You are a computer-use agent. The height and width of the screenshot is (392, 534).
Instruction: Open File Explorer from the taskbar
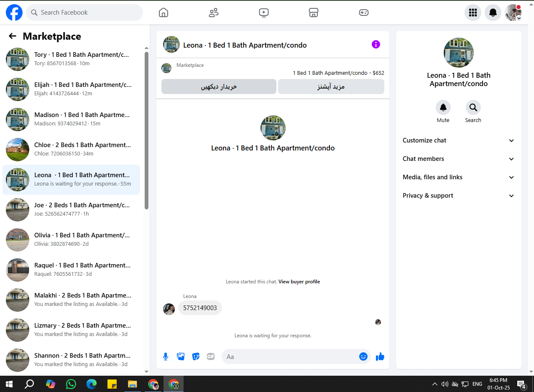[133, 384]
